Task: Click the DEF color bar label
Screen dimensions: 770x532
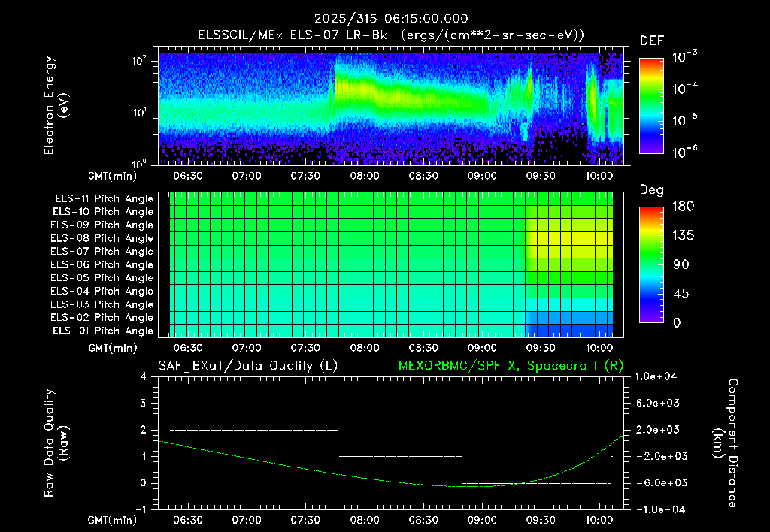Action: [652, 41]
